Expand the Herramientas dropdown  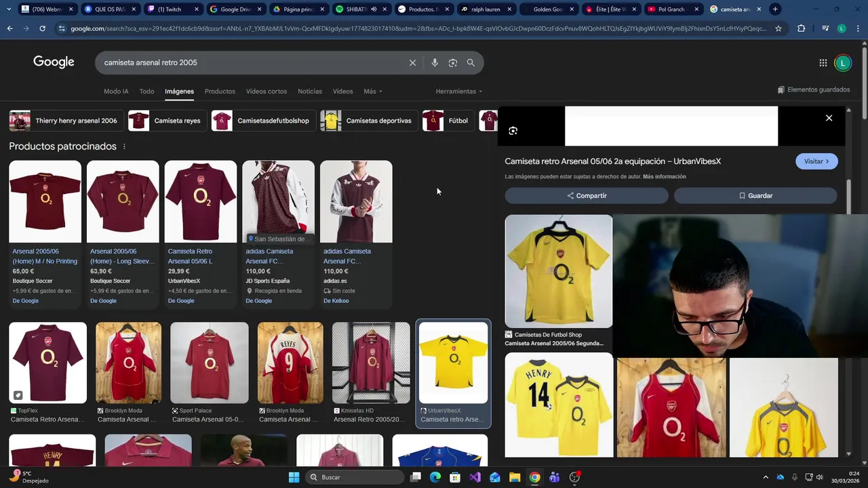[x=459, y=91]
